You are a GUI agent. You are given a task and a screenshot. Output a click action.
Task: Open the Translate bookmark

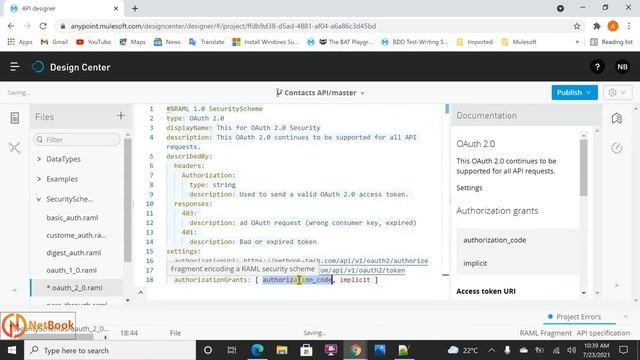click(207, 42)
